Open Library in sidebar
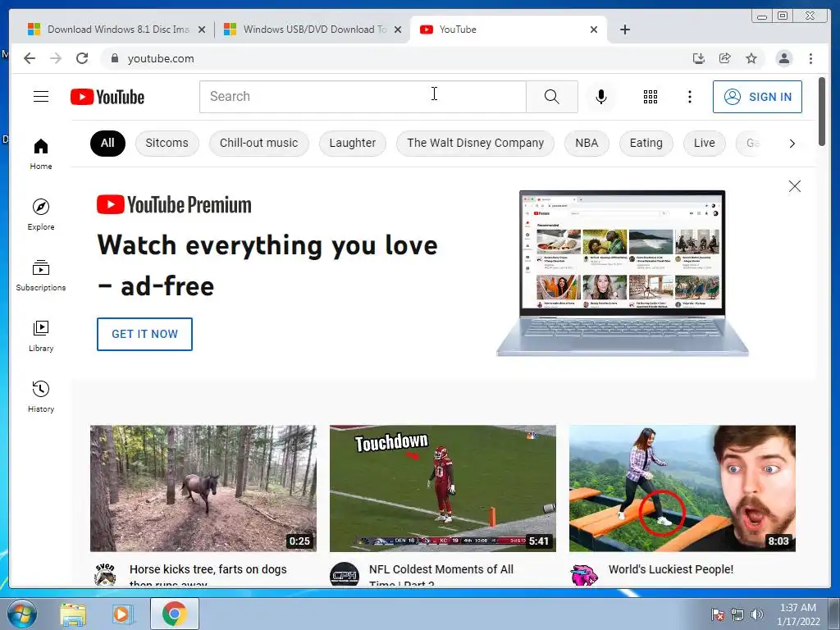Viewport: 840px width, 630px height. [x=41, y=336]
